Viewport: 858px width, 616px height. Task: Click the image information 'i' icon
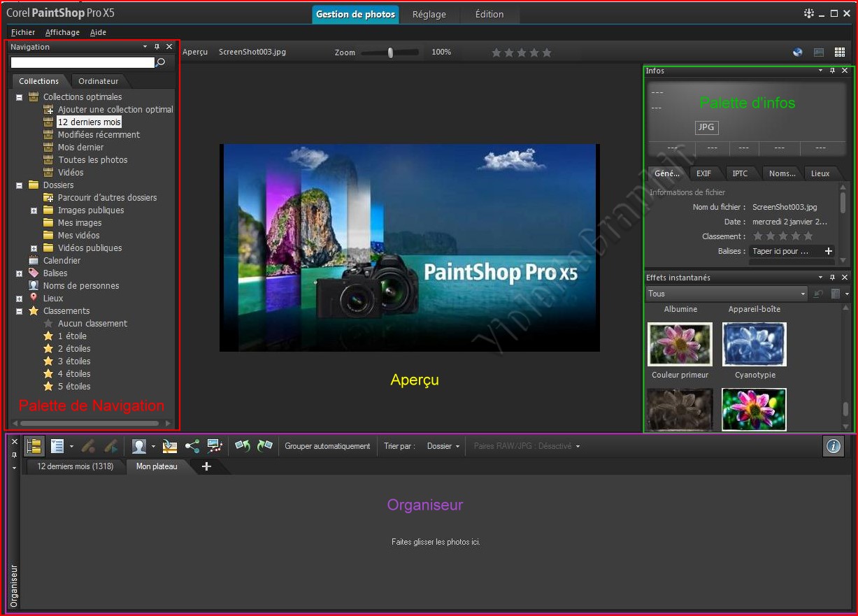(x=833, y=446)
